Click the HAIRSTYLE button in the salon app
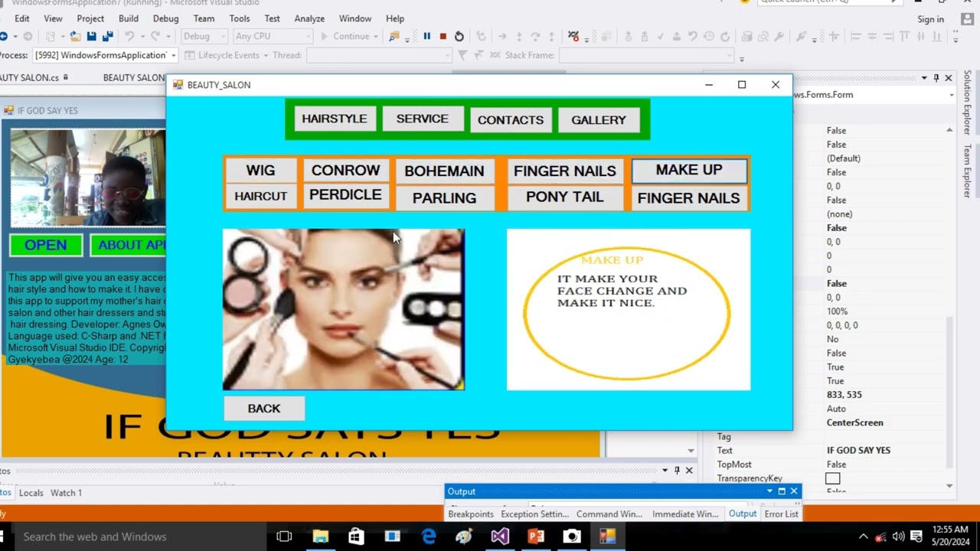Screen dimensions: 980x551 tap(334, 119)
